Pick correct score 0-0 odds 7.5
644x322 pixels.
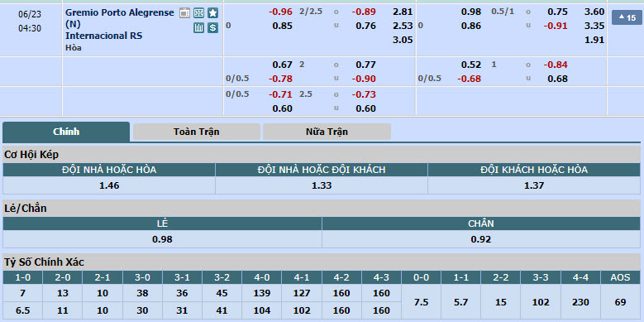point(421,302)
